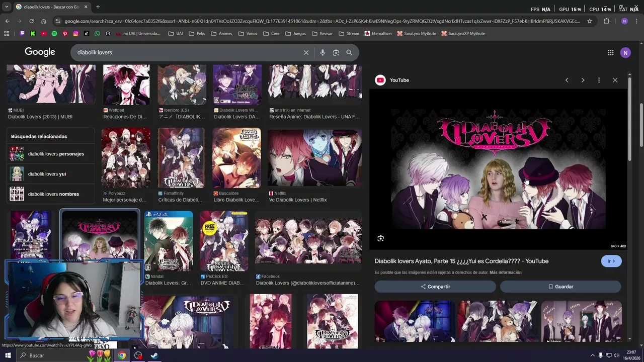Open the Filmaffinity Críticas result
The image size is (644, 362).
pos(181,165)
